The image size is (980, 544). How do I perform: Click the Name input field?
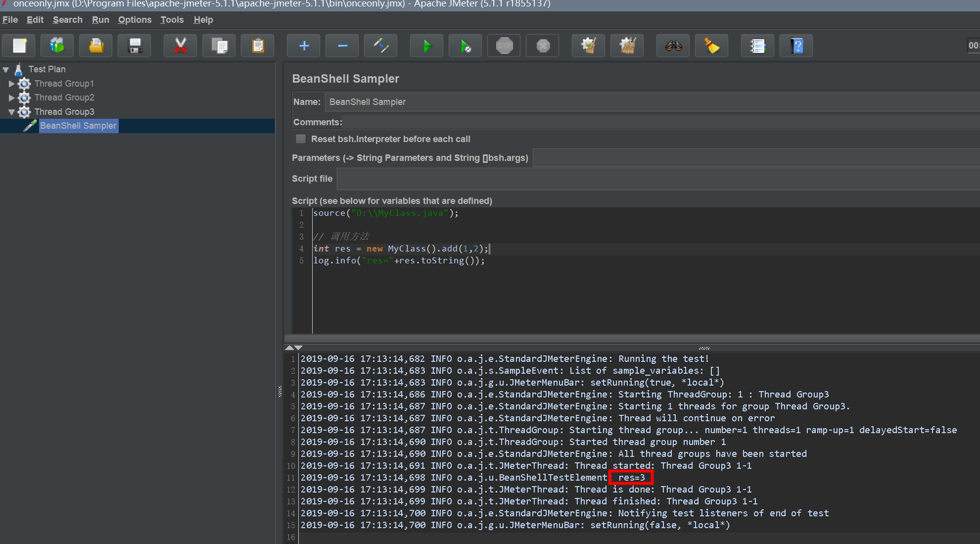point(652,102)
